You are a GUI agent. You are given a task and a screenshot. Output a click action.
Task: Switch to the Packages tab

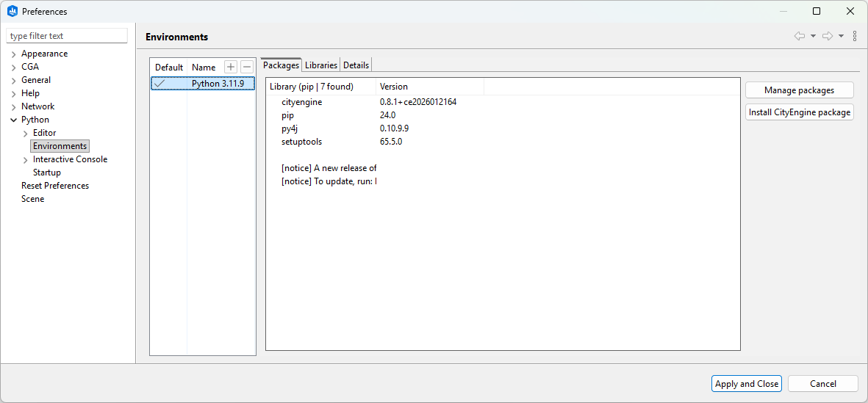tap(281, 65)
